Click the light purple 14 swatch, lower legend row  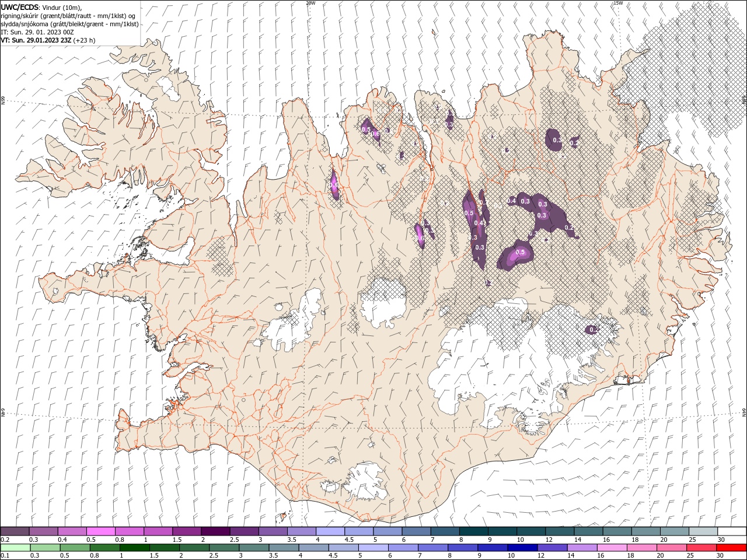[x=582, y=548]
